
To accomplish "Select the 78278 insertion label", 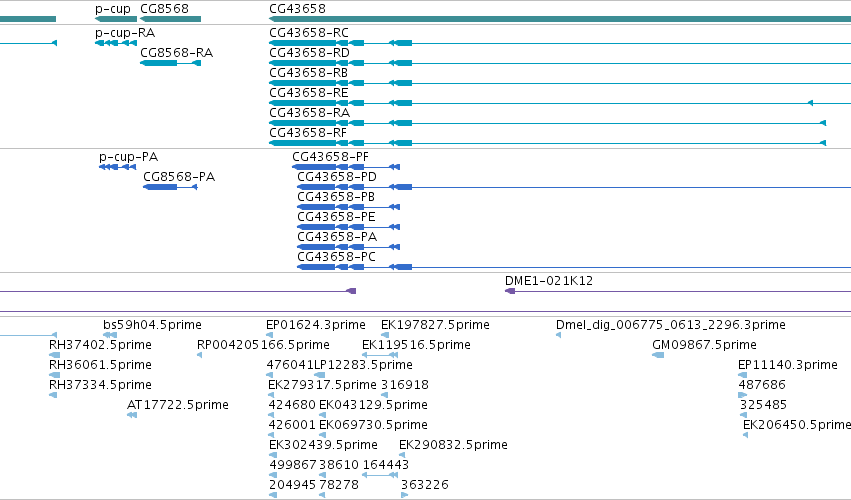I will tap(339, 485).
